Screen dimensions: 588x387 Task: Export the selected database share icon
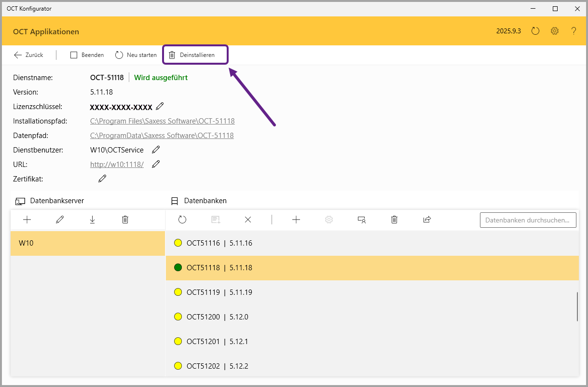[x=427, y=220]
